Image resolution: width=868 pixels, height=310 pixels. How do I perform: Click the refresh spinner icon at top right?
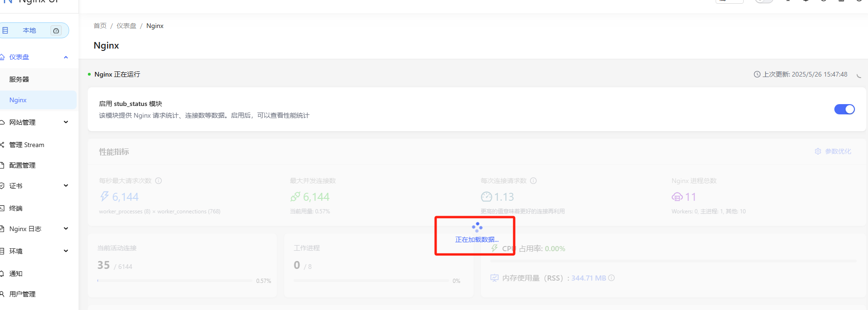pyautogui.click(x=859, y=75)
